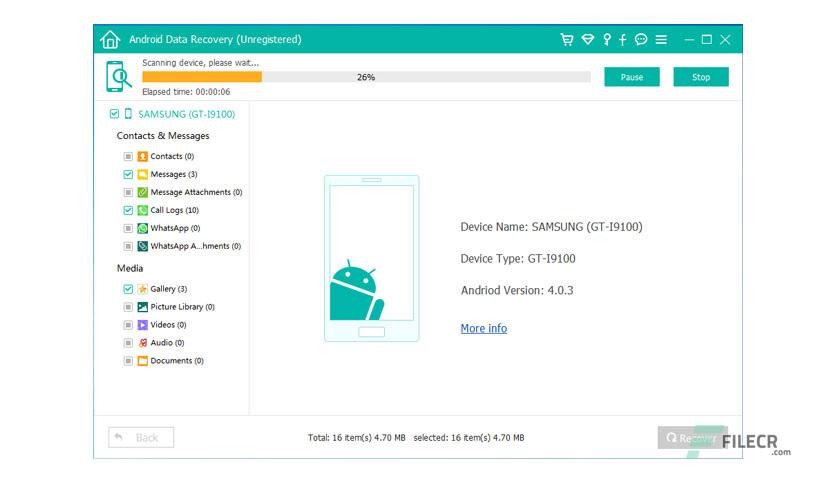Select WhatsApp A...hments (0) entry
This screenshot has width=836, height=484.
(x=196, y=246)
